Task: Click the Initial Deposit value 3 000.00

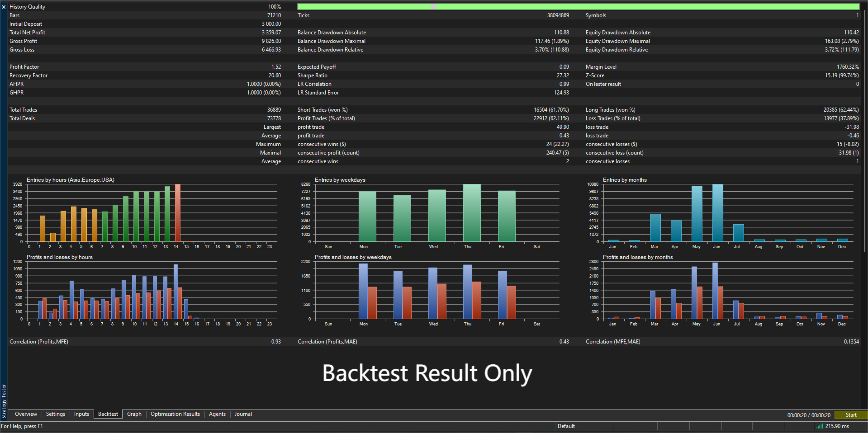Action: click(x=271, y=24)
